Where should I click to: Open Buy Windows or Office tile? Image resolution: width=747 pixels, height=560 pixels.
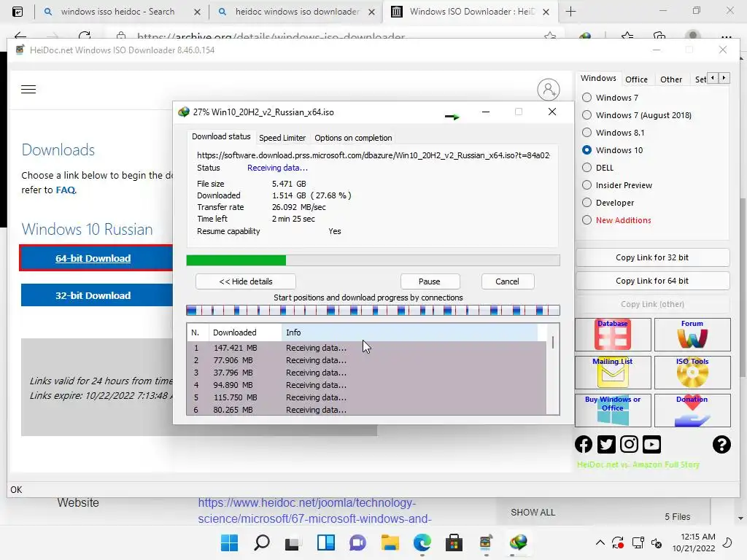pyautogui.click(x=613, y=410)
